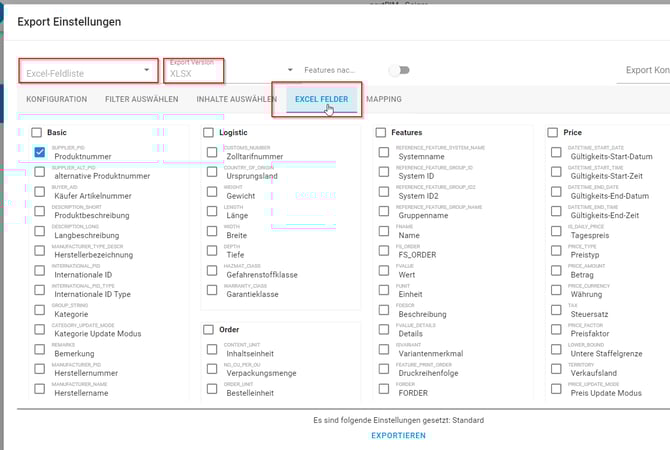Uncheck the Produktnummer checkbox
This screenshot has height=450, width=670.
coord(39,152)
